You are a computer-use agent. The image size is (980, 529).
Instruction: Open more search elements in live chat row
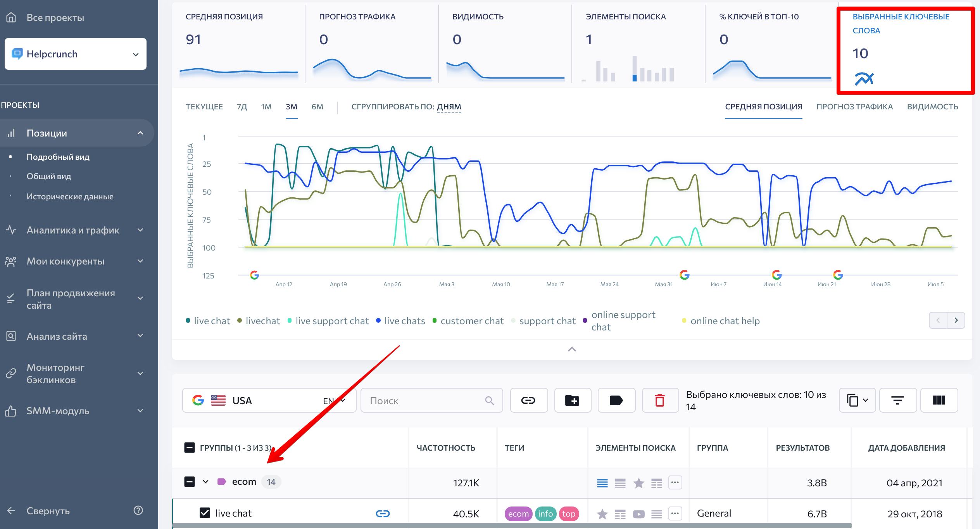coord(675,513)
